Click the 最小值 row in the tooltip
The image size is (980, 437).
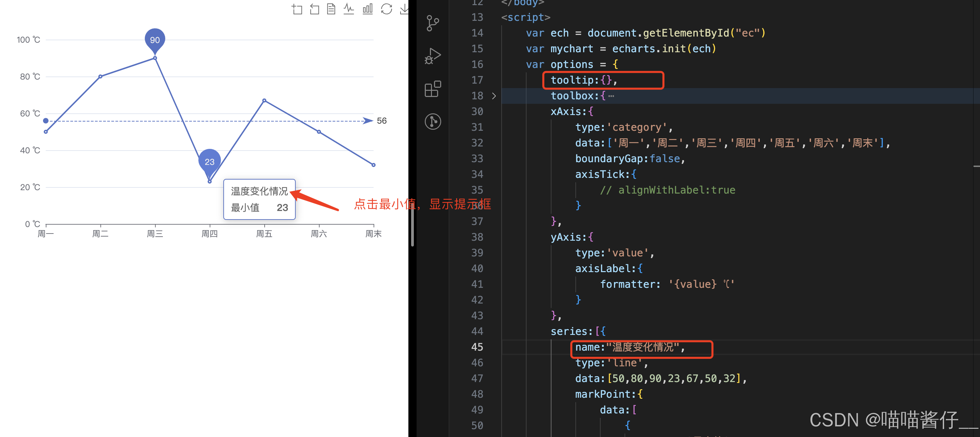tap(260, 208)
